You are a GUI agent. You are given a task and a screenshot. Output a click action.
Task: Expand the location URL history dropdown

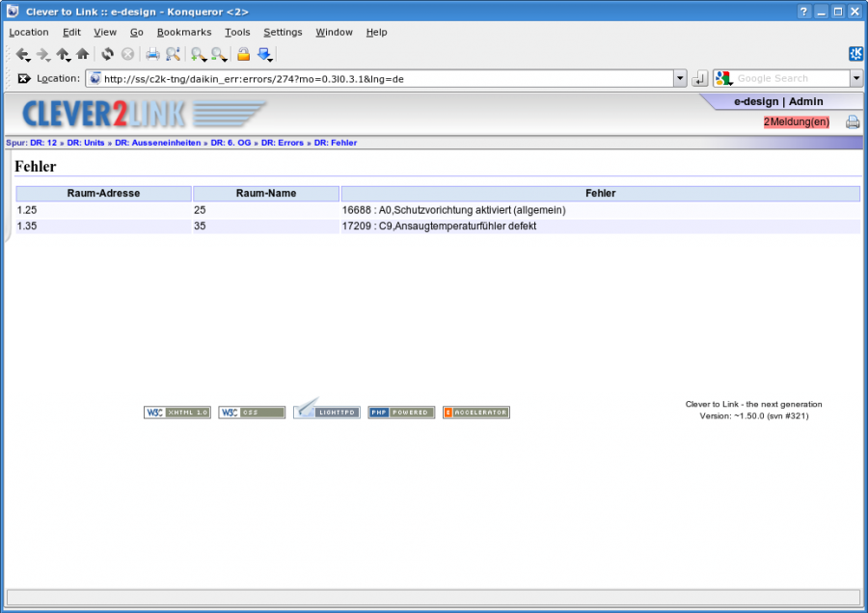tap(680, 79)
